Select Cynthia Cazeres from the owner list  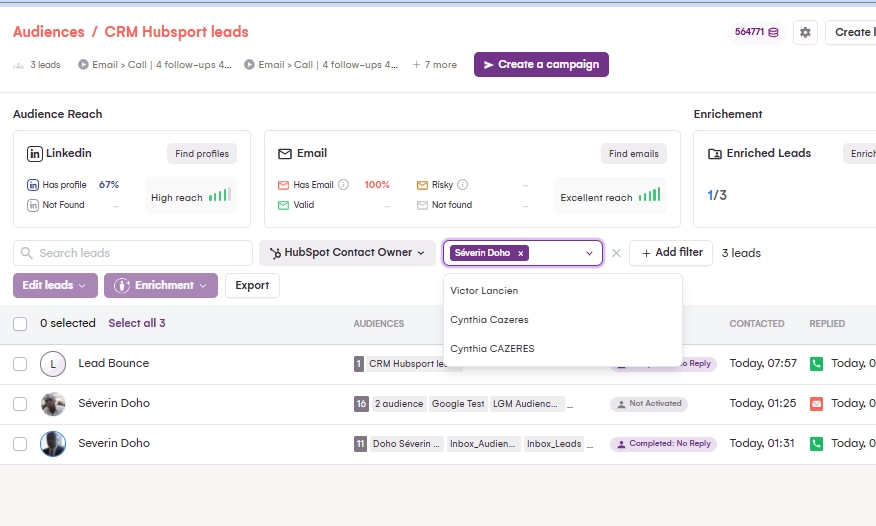point(563,319)
